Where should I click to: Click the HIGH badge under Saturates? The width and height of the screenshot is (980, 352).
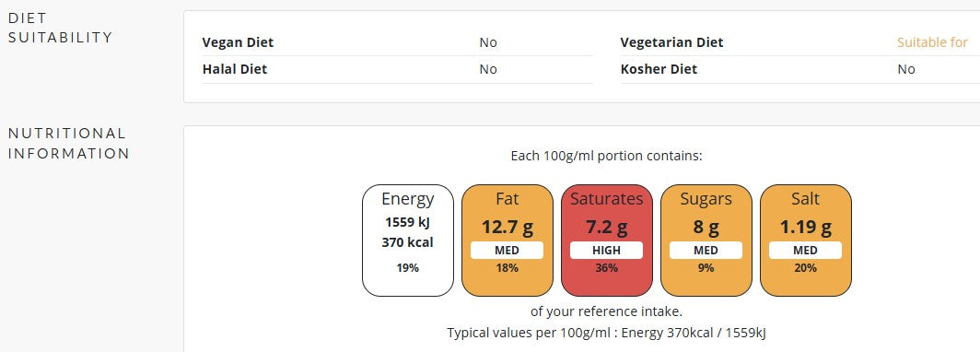coord(606,250)
